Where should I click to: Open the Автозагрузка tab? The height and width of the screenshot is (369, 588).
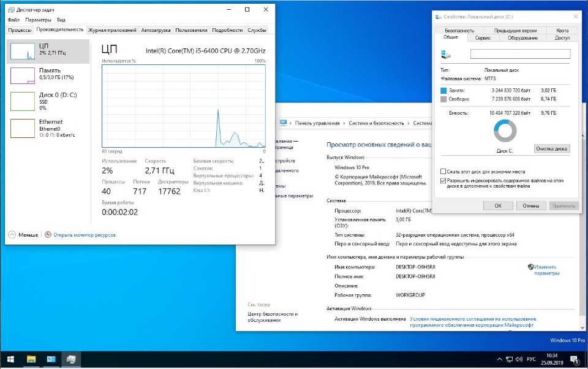point(156,30)
